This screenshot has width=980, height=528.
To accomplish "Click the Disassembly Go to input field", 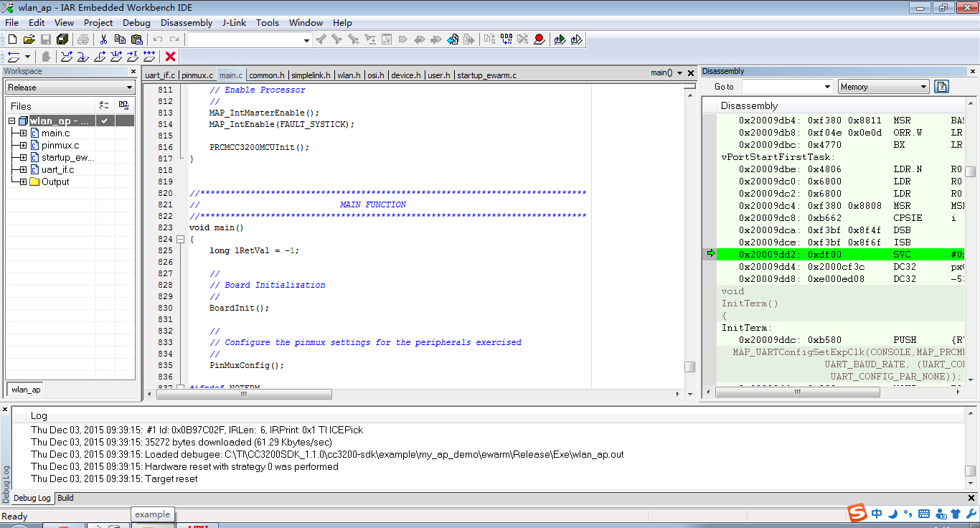I will 781,87.
